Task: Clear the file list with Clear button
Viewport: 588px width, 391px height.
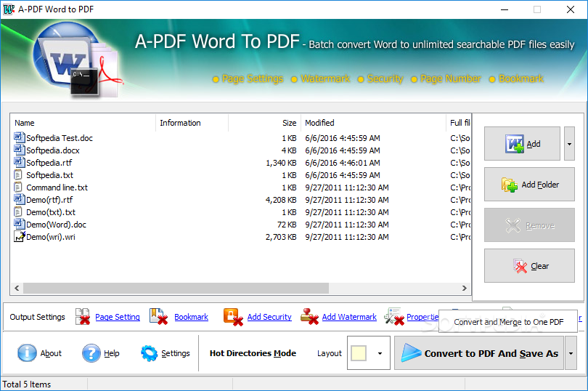Action: [529, 266]
